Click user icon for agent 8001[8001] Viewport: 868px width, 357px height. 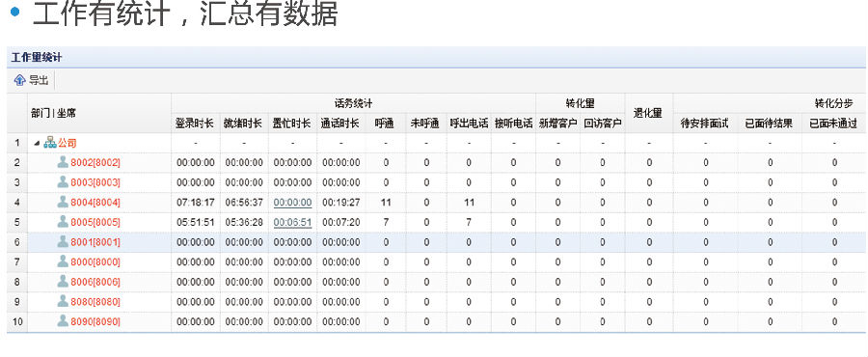(x=63, y=242)
